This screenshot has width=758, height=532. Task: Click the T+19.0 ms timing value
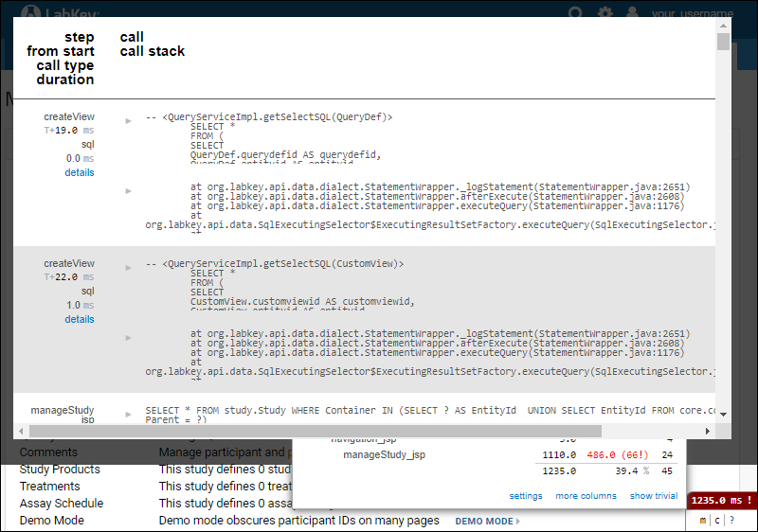coord(69,131)
